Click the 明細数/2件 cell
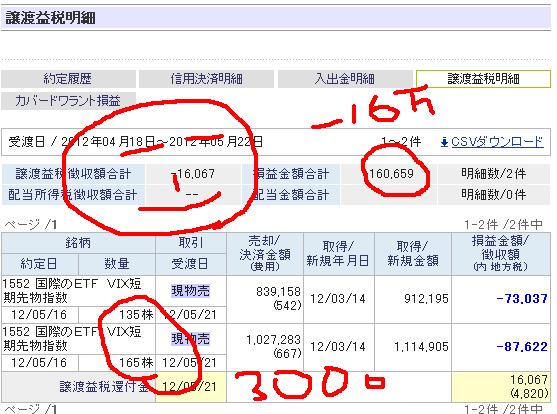 coord(494,174)
